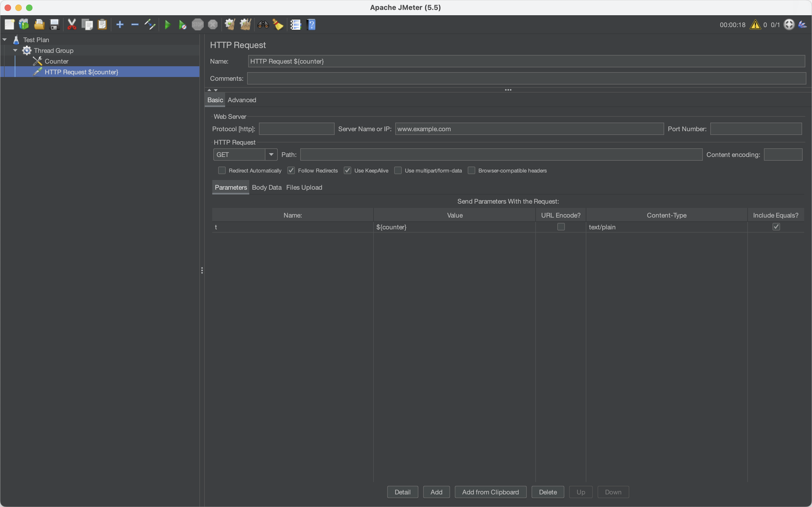Click the Start no pauses icon
Viewport: 812px width, 507px height.
click(182, 24)
